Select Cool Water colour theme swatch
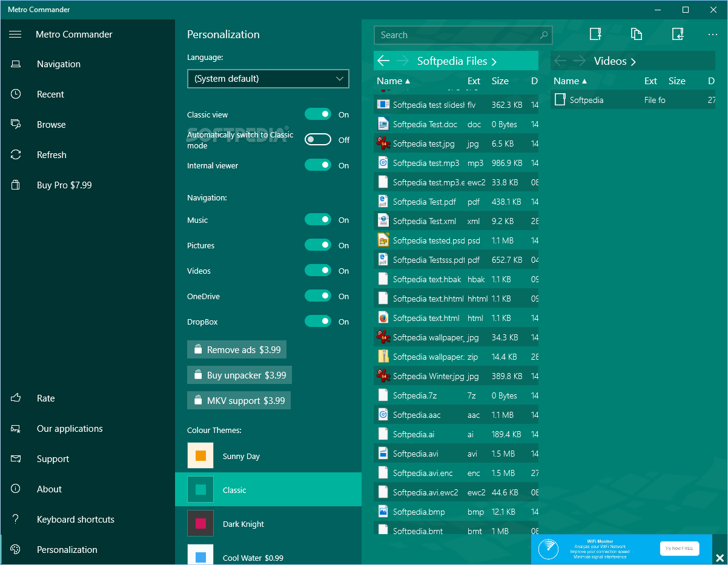The height and width of the screenshot is (565, 728). (200, 555)
